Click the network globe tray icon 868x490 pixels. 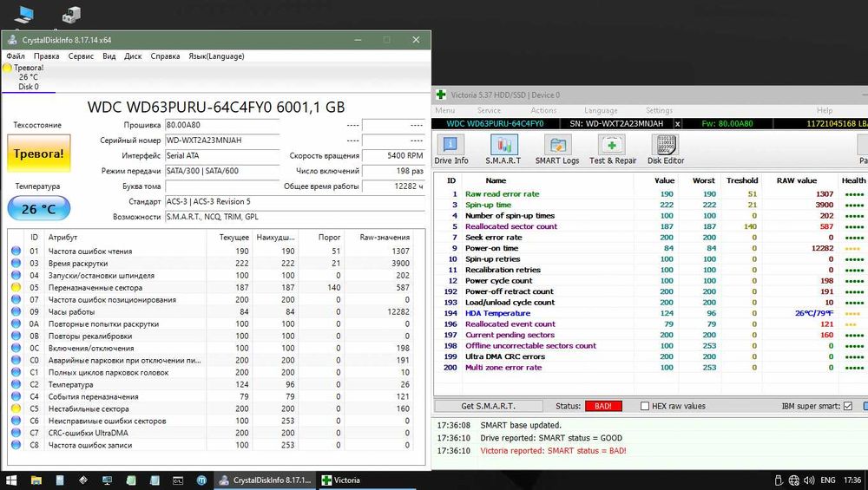(794, 480)
